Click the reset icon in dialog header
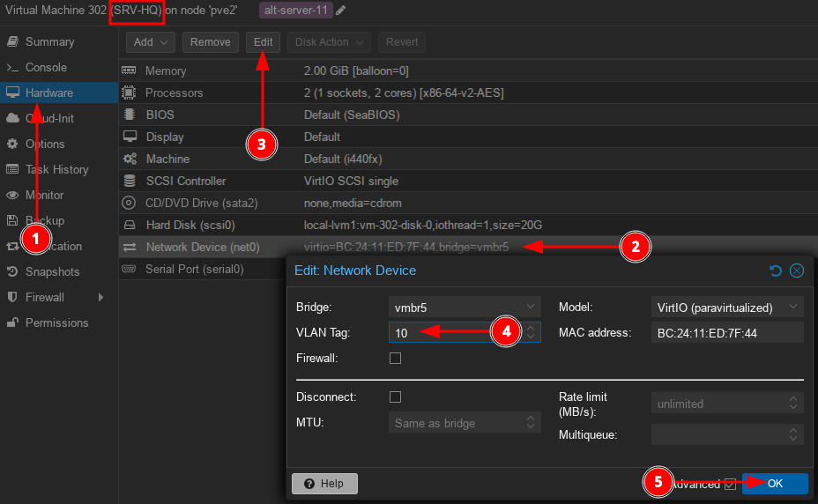 tap(776, 271)
